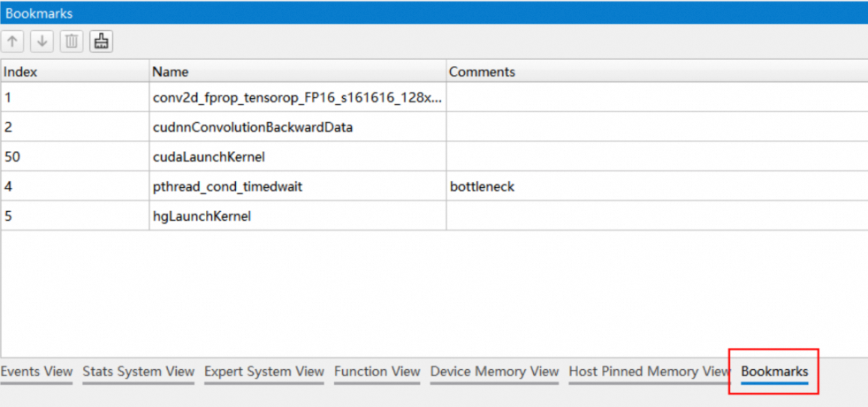
Task: Open the Host Pinned Memory View tab
Action: [x=649, y=372]
